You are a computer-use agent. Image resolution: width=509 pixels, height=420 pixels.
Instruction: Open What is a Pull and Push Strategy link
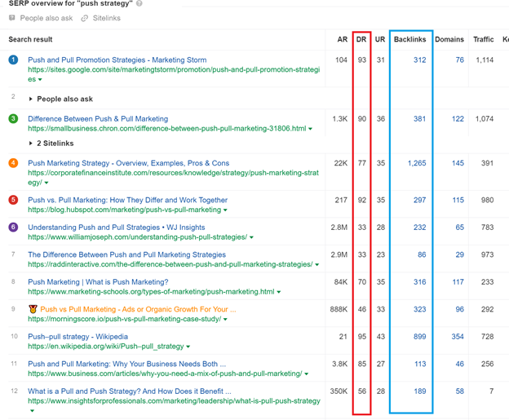click(x=130, y=391)
